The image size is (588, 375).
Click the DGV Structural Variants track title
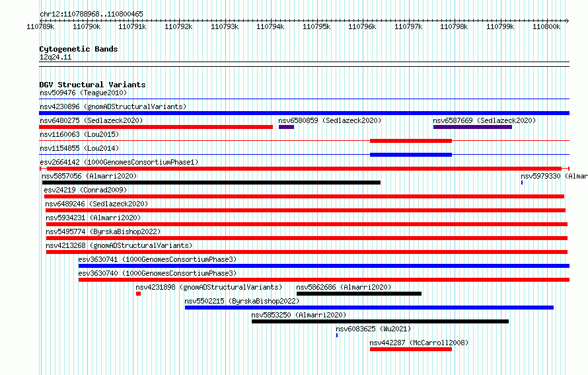(x=92, y=85)
